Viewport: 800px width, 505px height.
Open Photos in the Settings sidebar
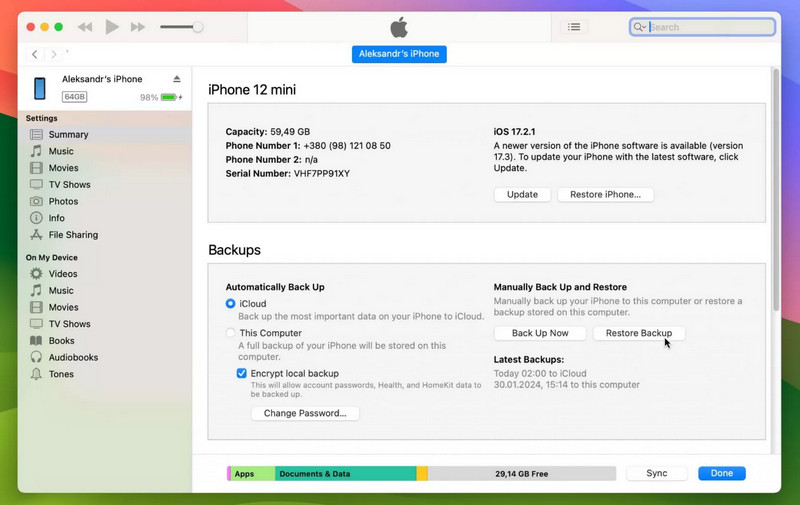click(62, 201)
